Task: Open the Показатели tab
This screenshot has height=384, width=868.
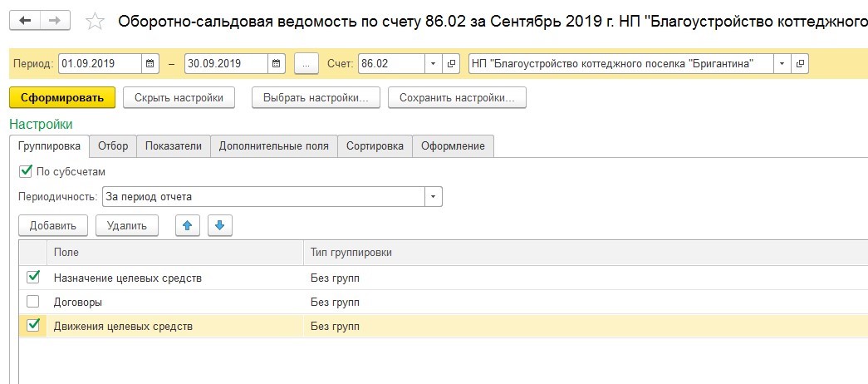Action: (x=173, y=146)
